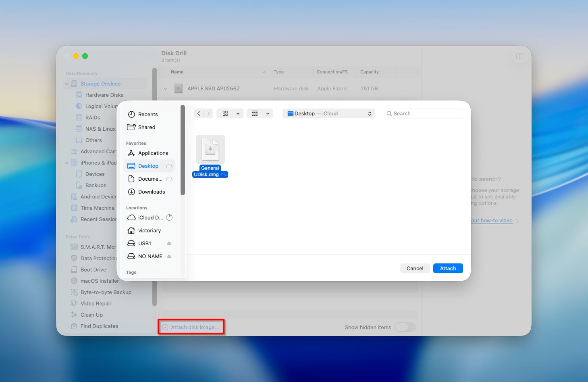588x382 pixels.
Task: Click the Video Repair icon
Action: pos(74,303)
